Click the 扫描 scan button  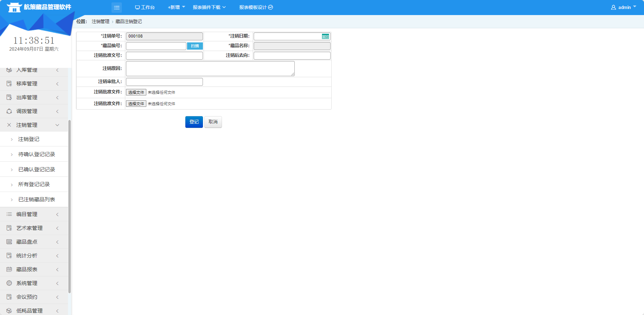pyautogui.click(x=195, y=46)
